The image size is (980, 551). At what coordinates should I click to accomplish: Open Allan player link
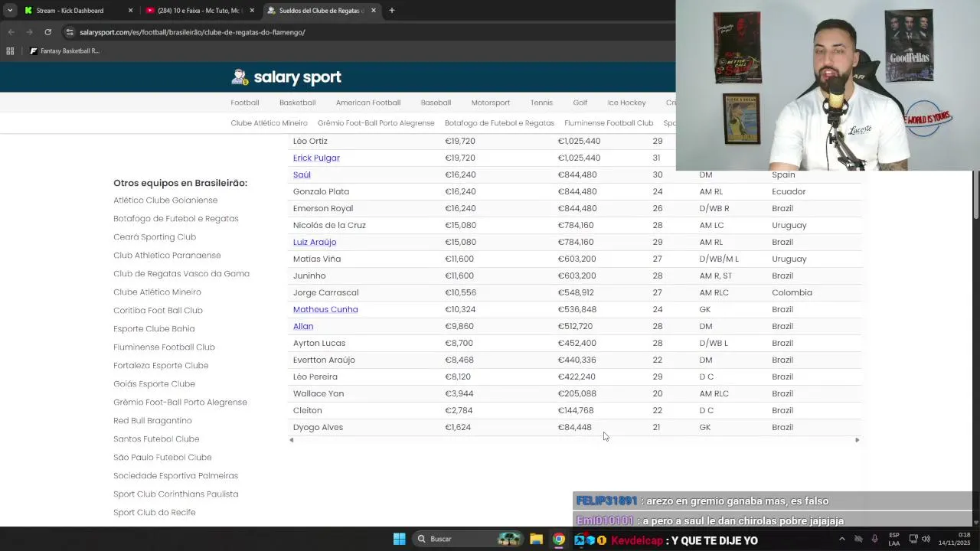pos(303,326)
